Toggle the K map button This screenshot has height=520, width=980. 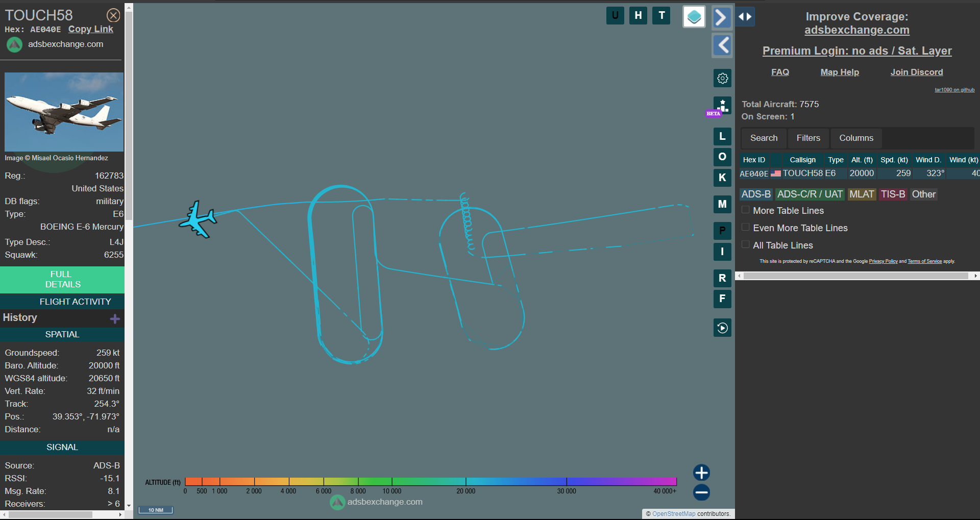coord(722,178)
